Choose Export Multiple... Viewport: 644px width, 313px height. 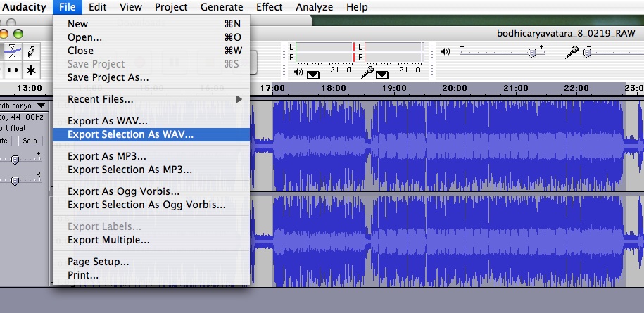pyautogui.click(x=151, y=240)
